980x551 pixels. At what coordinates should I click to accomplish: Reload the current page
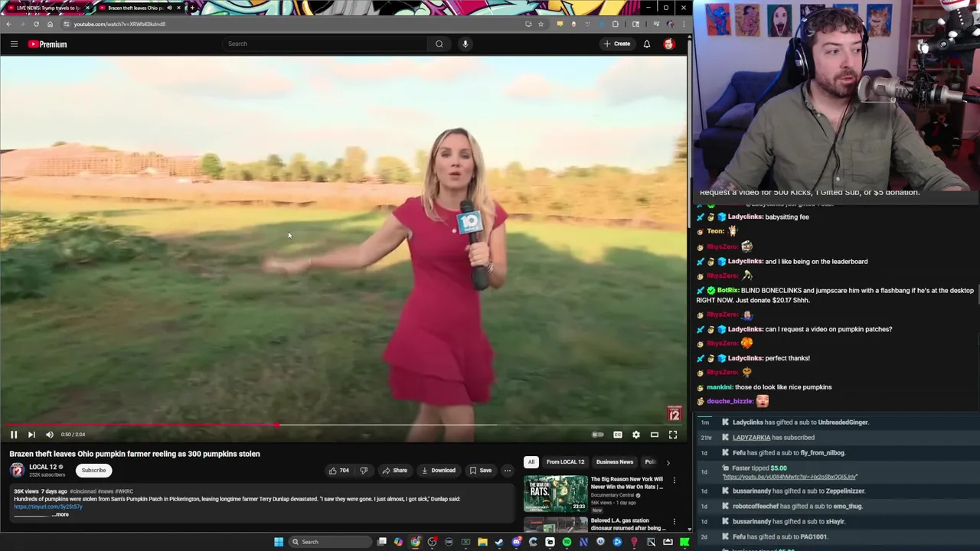coord(36,24)
